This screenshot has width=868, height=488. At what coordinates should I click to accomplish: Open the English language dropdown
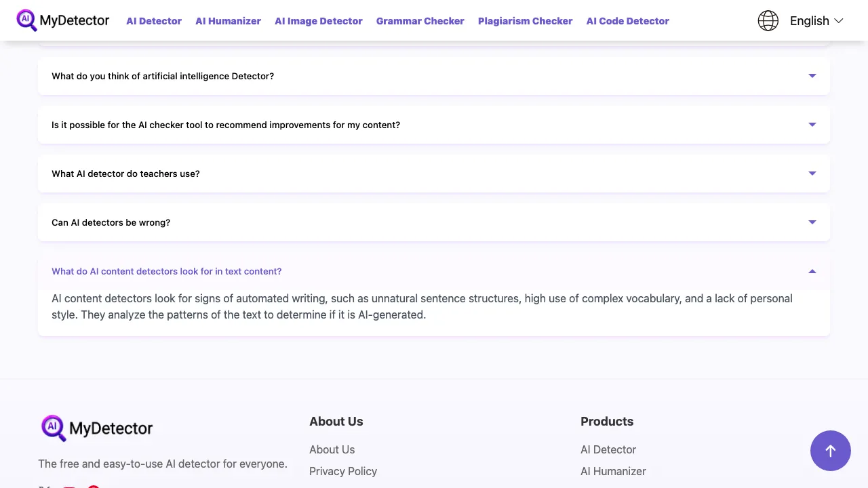click(x=816, y=20)
